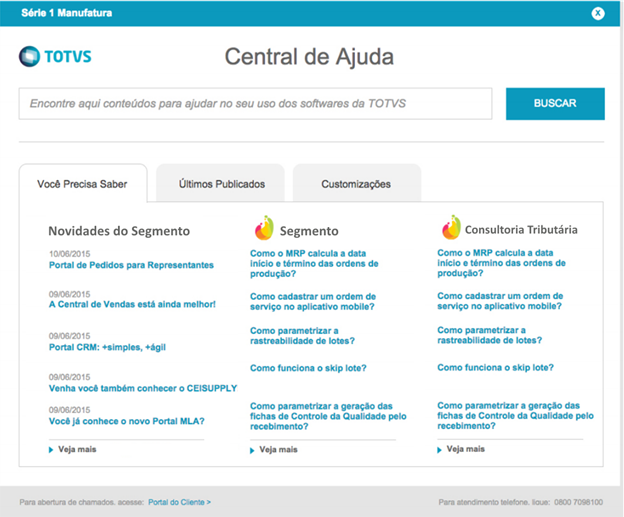Click the Segmento heading text
The width and height of the screenshot is (624, 517).
(x=309, y=231)
